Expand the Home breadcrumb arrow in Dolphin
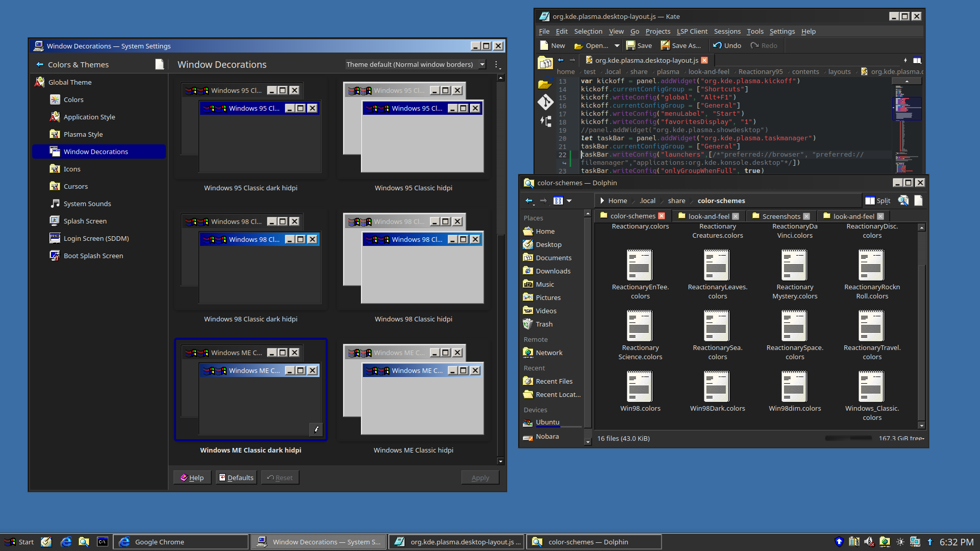The height and width of the screenshot is (551, 980). click(602, 201)
